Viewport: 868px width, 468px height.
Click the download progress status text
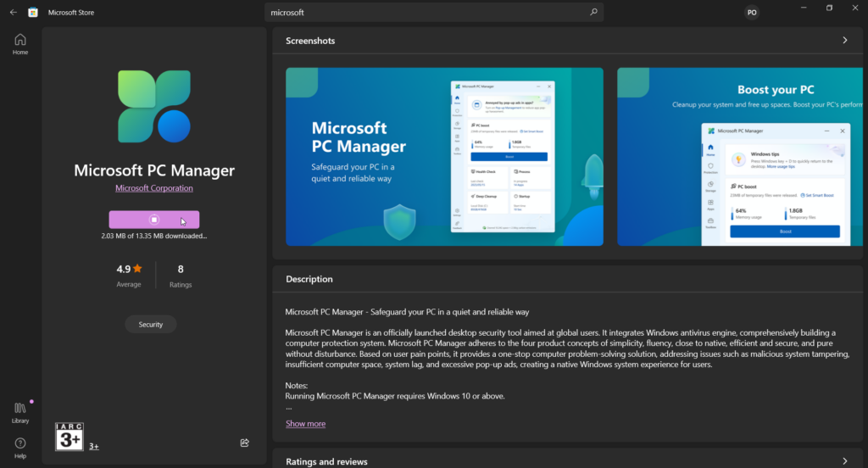154,236
